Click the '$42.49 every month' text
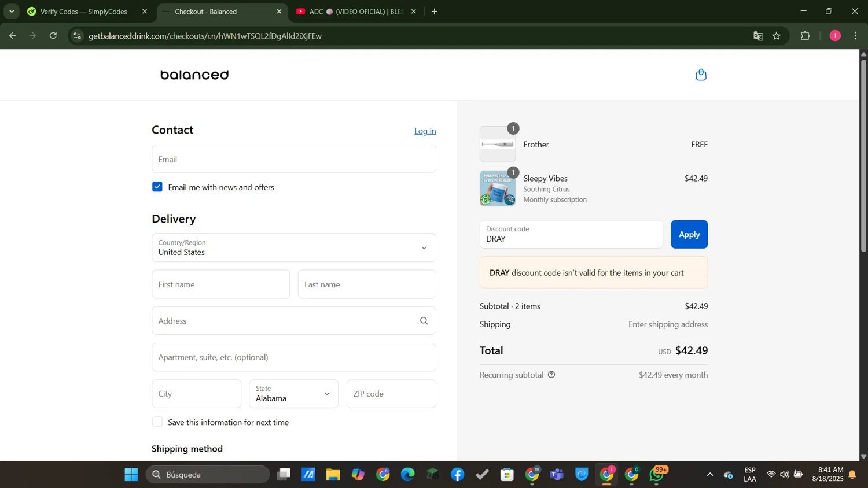This screenshot has width=868, height=488. [674, 375]
